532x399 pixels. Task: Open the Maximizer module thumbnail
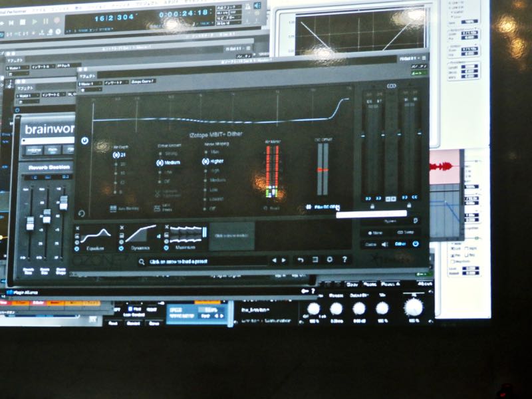(186, 238)
